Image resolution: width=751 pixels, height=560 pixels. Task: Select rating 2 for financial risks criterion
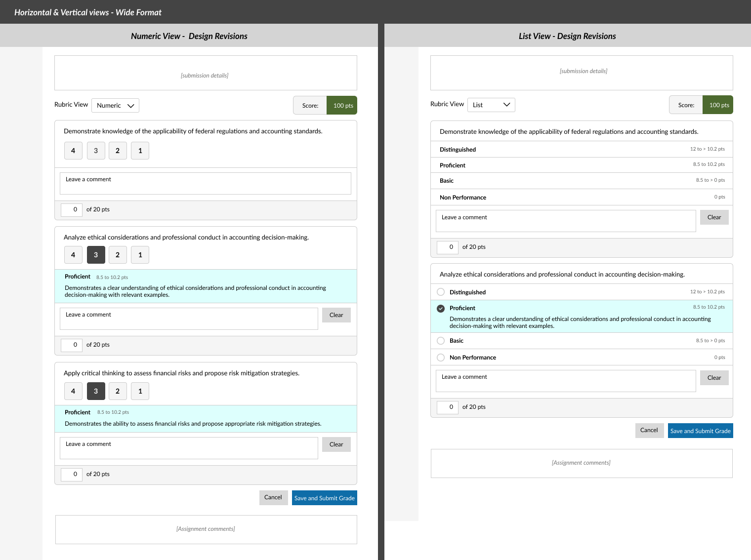coord(118,391)
